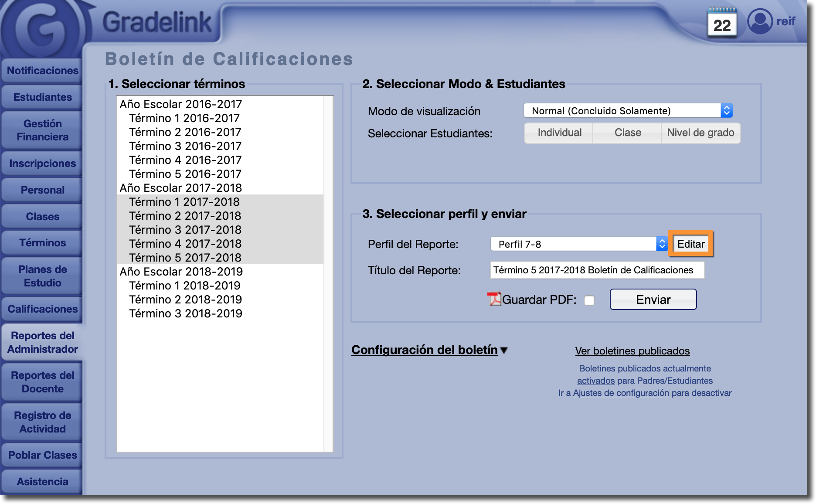Select Individual student mode
This screenshot has width=816, height=504.
[559, 133]
